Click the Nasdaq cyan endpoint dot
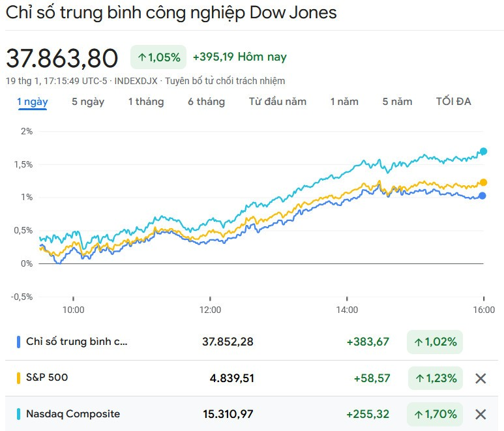This screenshot has width=504, height=431. pos(483,151)
